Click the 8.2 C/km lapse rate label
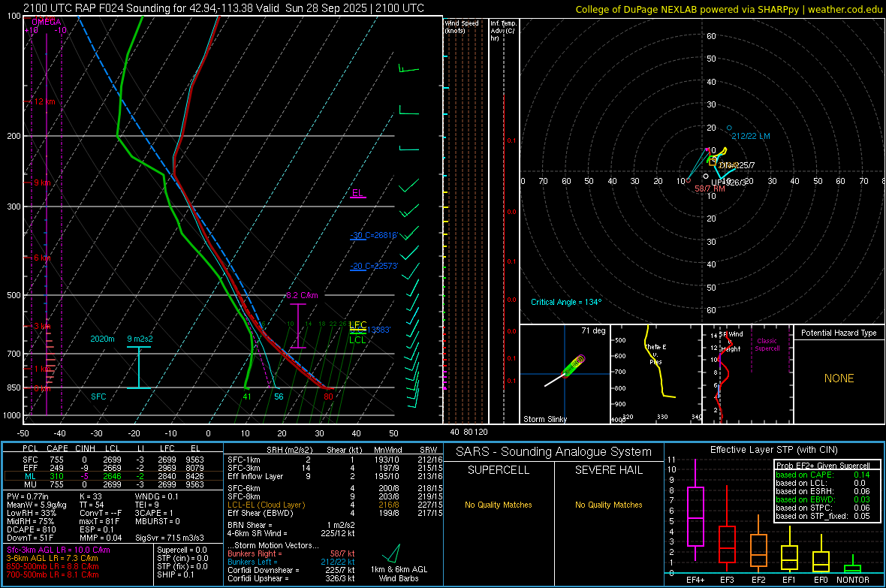This screenshot has width=886, height=588. pos(302,295)
